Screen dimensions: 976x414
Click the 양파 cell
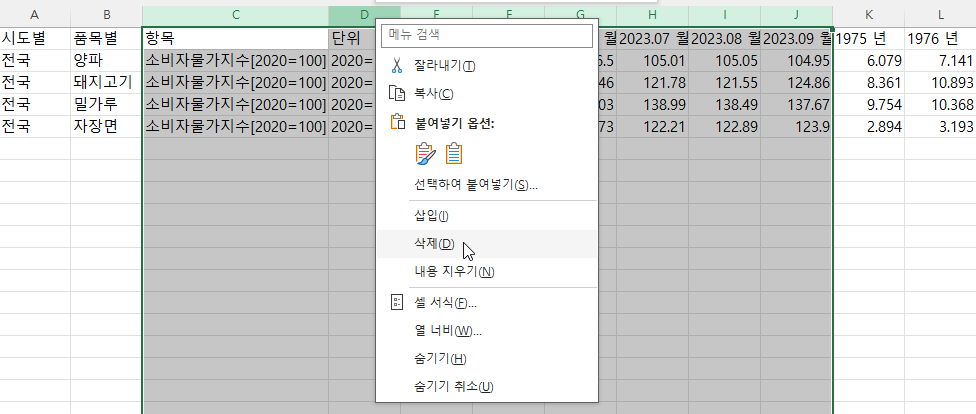[106, 60]
